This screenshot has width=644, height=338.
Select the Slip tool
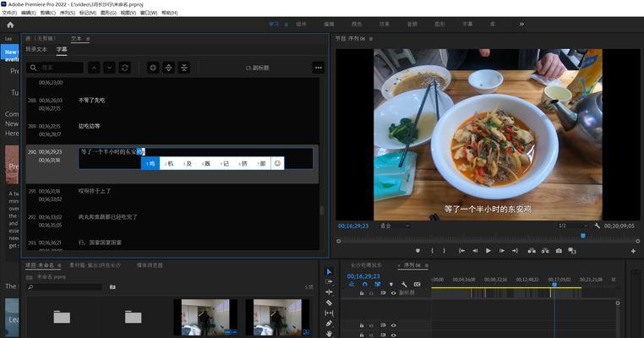(x=329, y=313)
